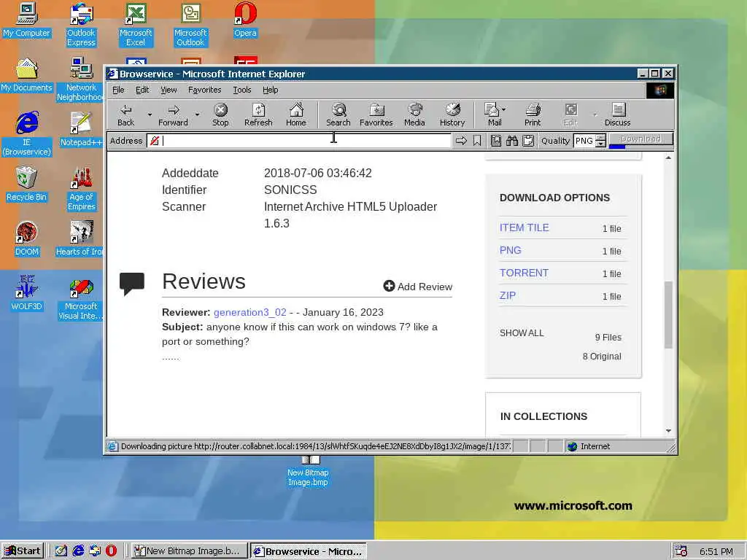Viewport: 747px width, 560px height.
Task: Click the Back toolbar button
Action: pyautogui.click(x=125, y=114)
